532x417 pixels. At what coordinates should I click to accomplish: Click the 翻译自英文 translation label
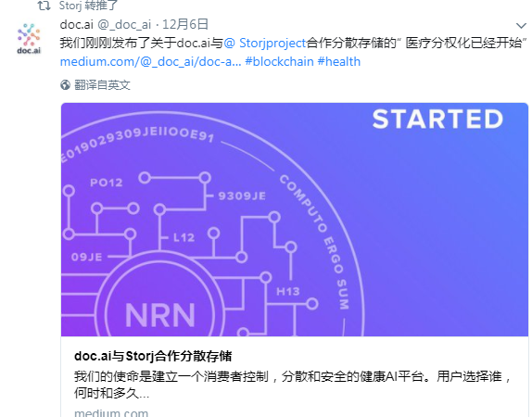[102, 85]
